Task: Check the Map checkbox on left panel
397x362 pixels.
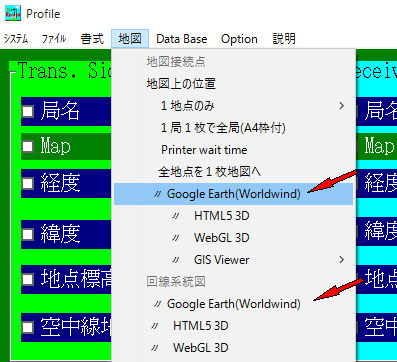Action: click(28, 146)
